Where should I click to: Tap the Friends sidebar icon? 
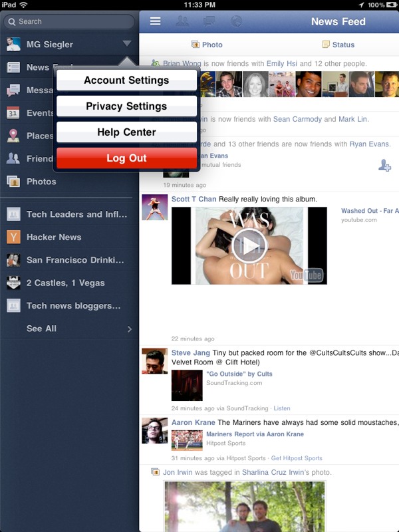(x=13, y=158)
